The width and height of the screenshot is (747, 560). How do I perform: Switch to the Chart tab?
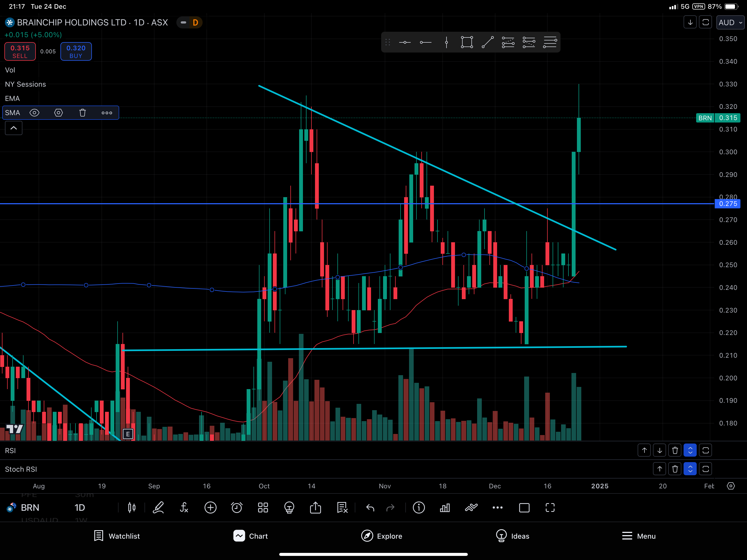tap(250, 536)
